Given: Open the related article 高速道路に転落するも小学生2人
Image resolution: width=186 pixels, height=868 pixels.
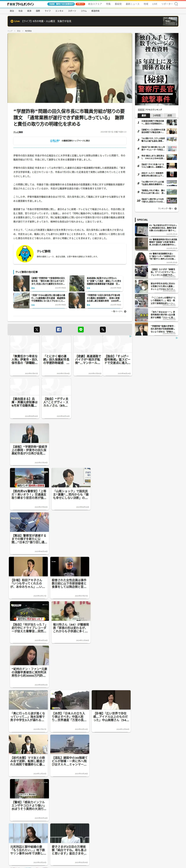Looking at the screenshot, I should (96, 283).
